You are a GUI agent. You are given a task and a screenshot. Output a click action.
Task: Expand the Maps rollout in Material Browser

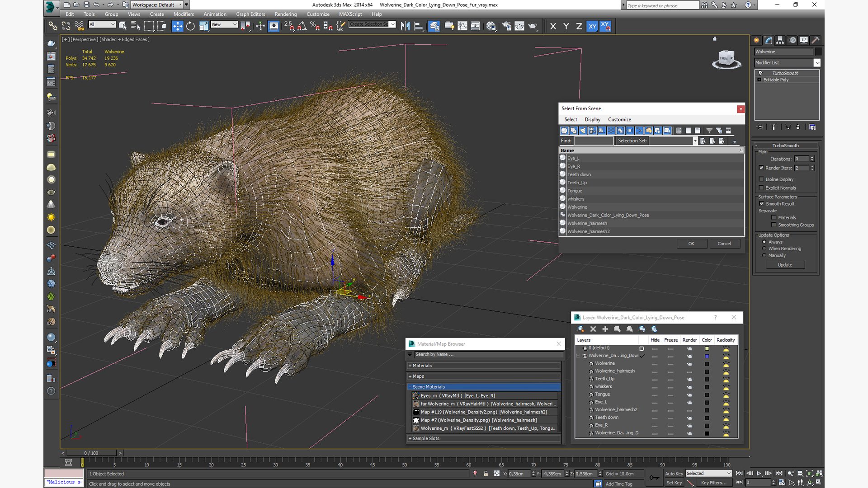click(483, 376)
